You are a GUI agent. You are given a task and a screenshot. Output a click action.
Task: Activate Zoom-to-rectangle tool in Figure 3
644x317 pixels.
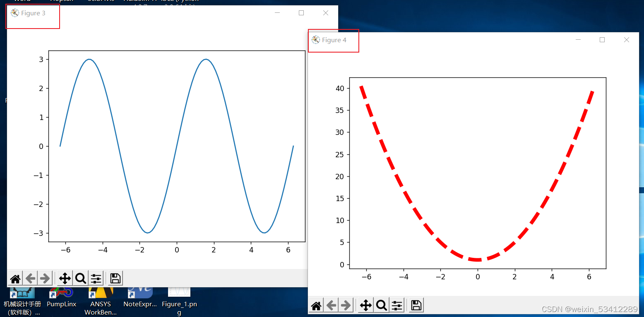click(80, 279)
